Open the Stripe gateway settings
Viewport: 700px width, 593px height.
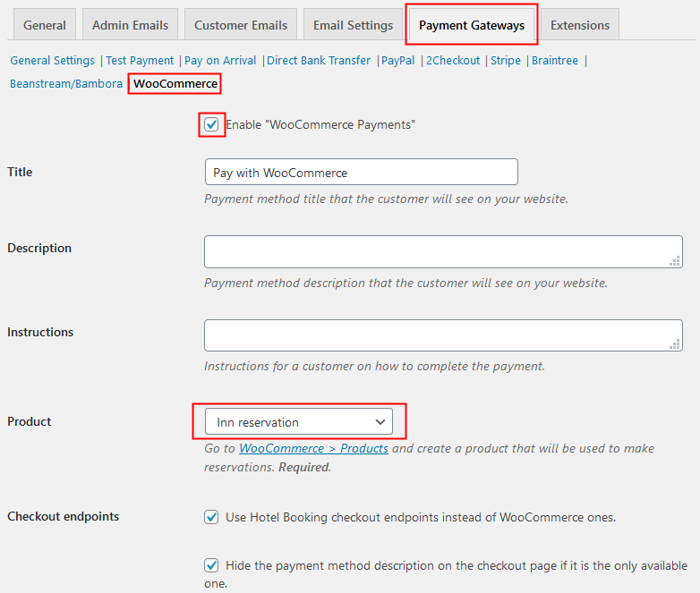coord(506,61)
